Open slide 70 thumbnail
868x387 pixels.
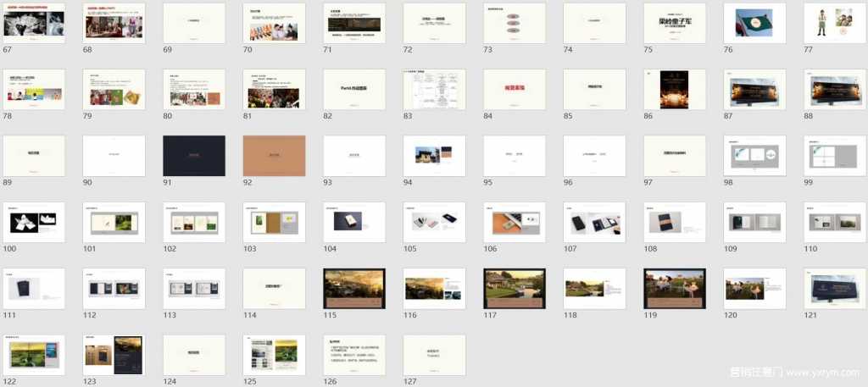click(x=274, y=23)
